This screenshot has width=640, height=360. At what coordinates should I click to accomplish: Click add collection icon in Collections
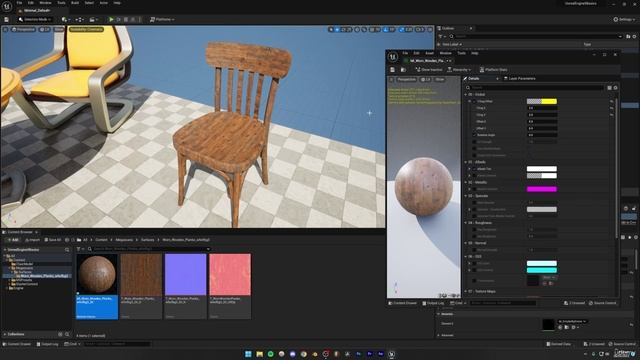[60, 334]
